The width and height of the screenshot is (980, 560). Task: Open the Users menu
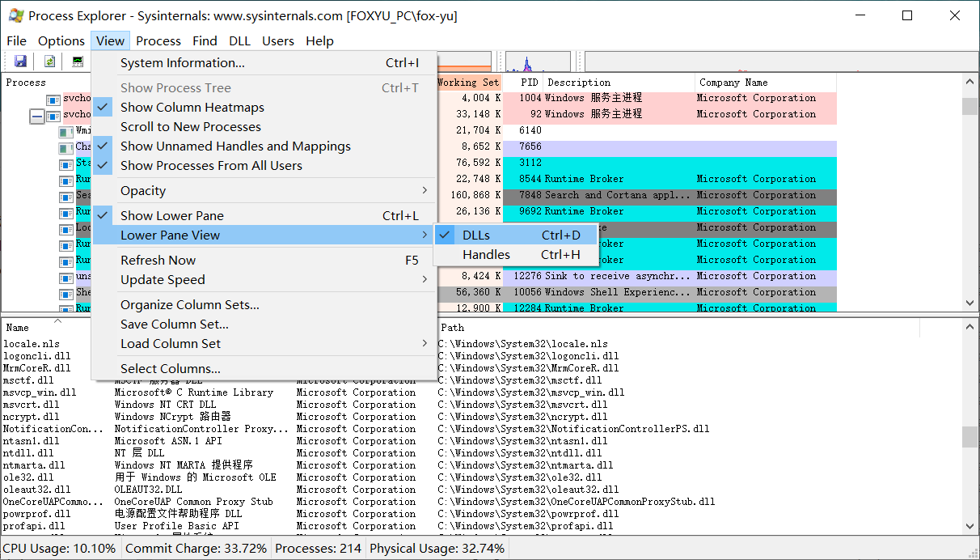tap(278, 40)
